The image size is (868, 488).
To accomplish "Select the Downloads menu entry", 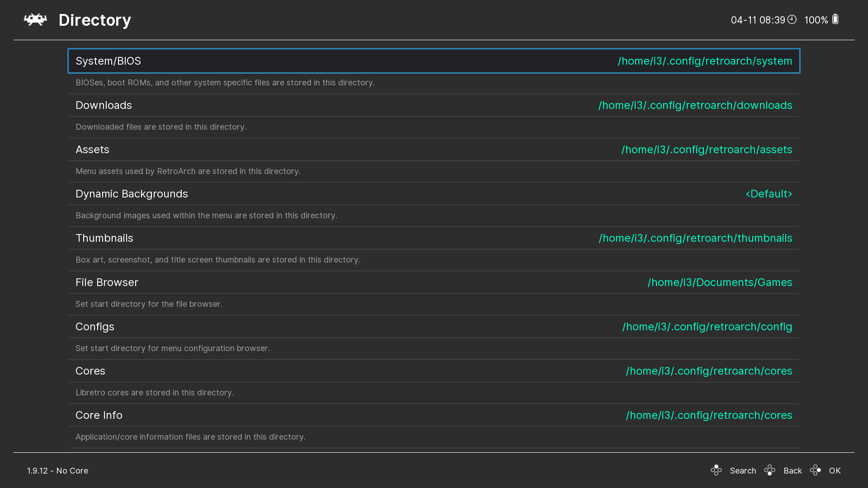I will pos(434,105).
